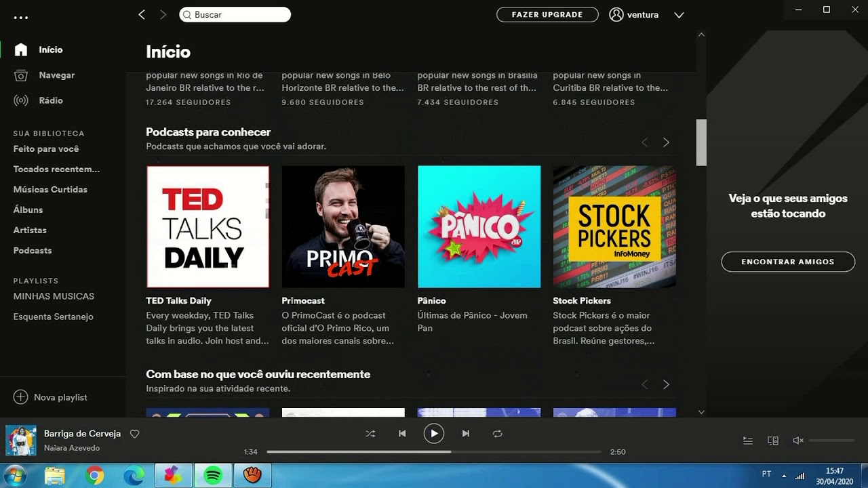The height and width of the screenshot is (488, 868).
Task: Click the TED Talks Daily title link
Action: pos(179,300)
